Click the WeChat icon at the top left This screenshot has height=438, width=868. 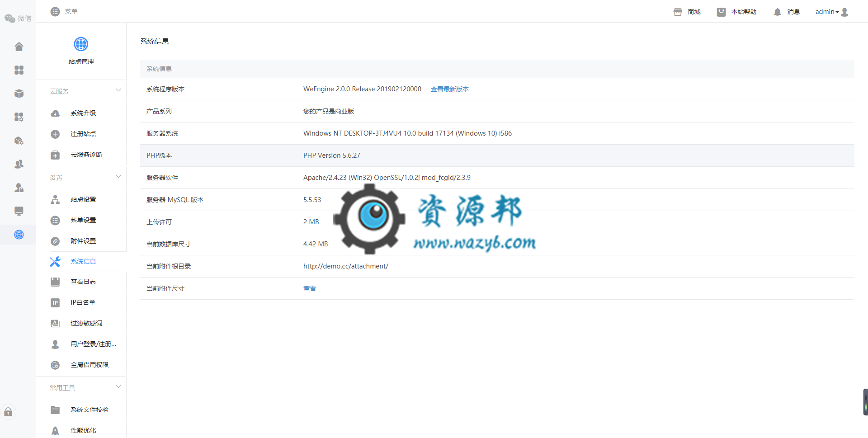(x=10, y=19)
